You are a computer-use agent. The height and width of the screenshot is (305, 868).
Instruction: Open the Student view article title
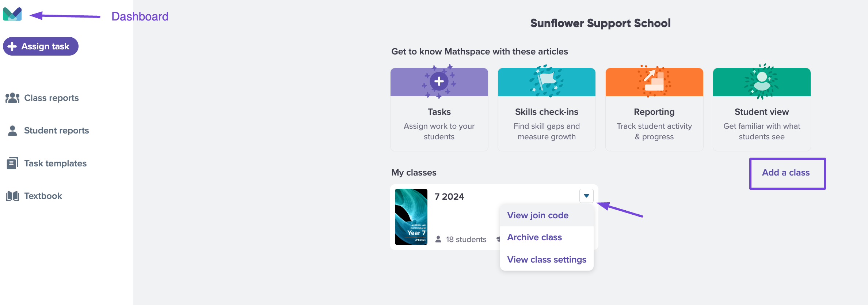tap(762, 112)
